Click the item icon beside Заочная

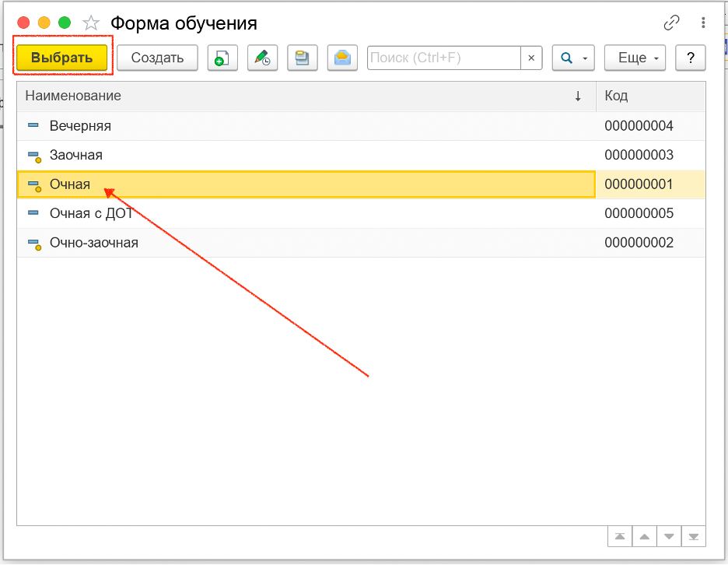[x=34, y=156]
